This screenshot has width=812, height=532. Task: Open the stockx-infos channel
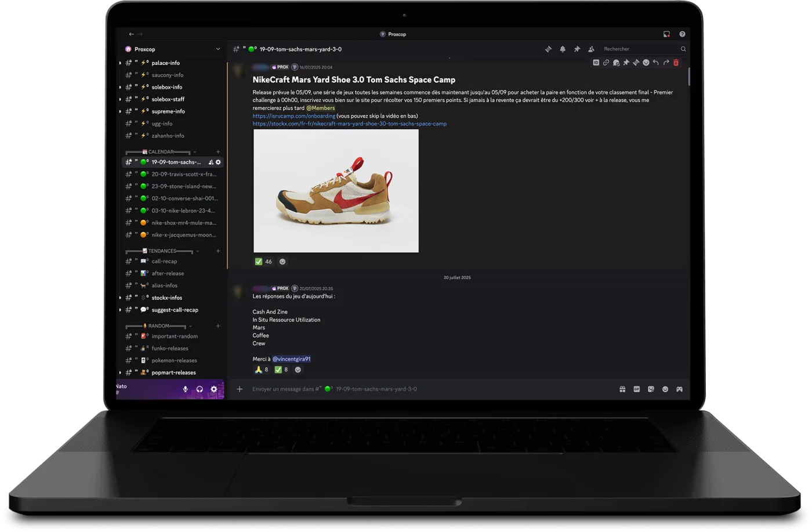coord(173,298)
